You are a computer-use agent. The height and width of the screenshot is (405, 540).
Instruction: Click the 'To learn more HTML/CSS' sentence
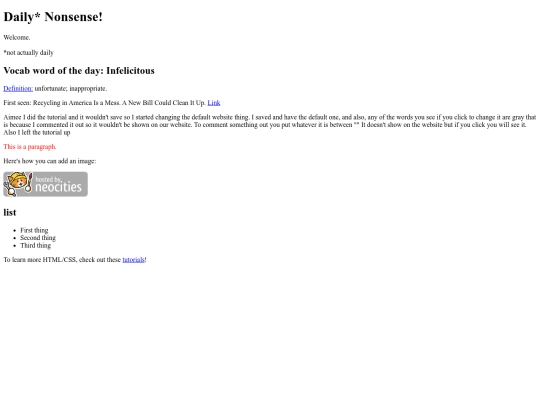pos(75,260)
